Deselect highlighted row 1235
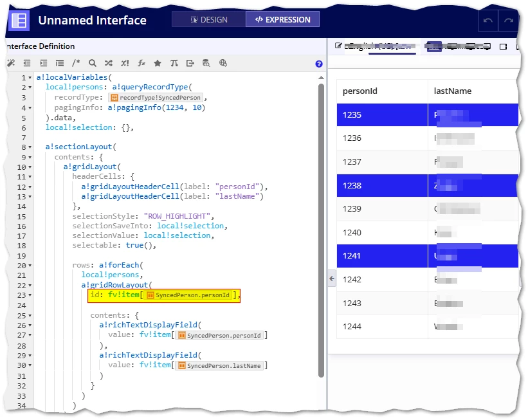Viewport: 528px width, 420px height. (427, 115)
